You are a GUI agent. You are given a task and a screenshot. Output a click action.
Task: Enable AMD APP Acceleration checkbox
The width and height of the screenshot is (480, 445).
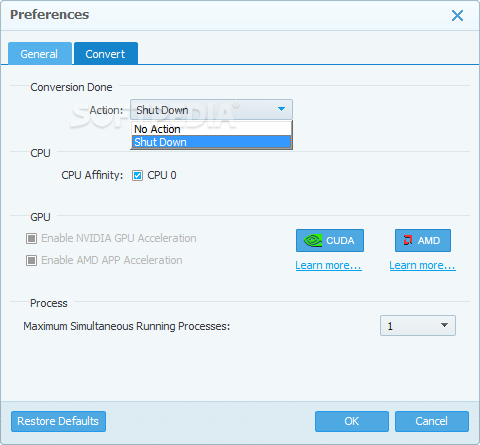click(x=31, y=260)
